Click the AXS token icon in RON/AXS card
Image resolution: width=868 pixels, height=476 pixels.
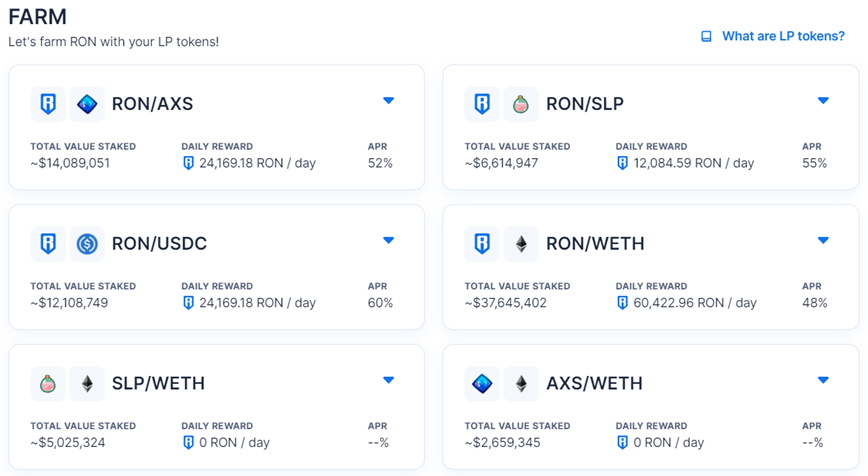tap(87, 104)
